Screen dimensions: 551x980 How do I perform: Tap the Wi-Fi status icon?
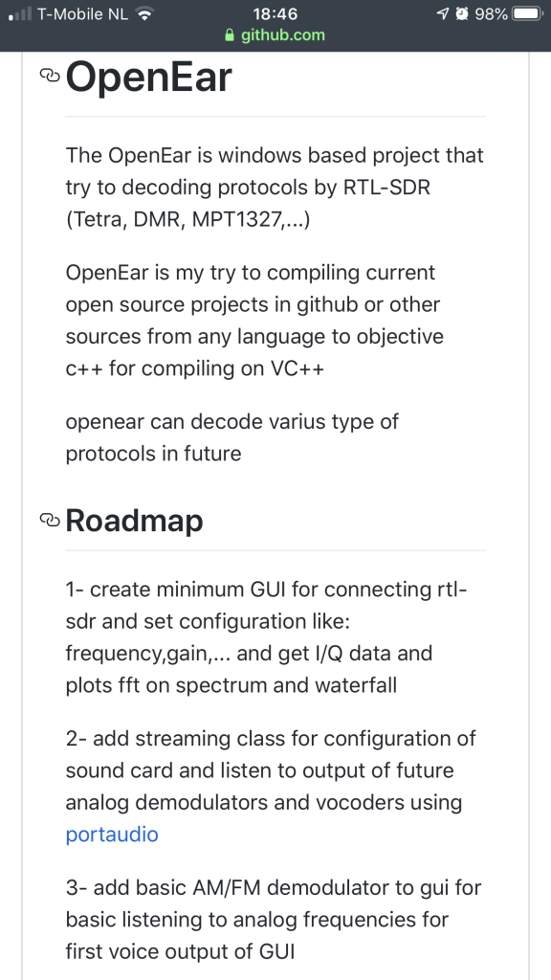pos(145,13)
